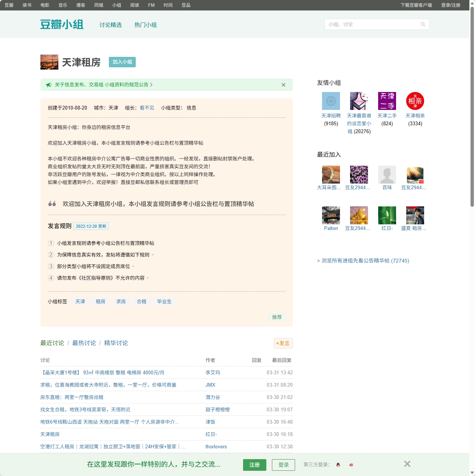
Task: Close the green announcement notice
Action: click(x=284, y=85)
